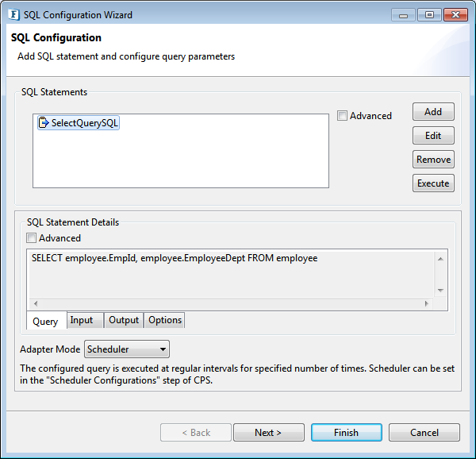Switch to the Input tab
The height and width of the screenshot is (459, 476).
tap(82, 320)
